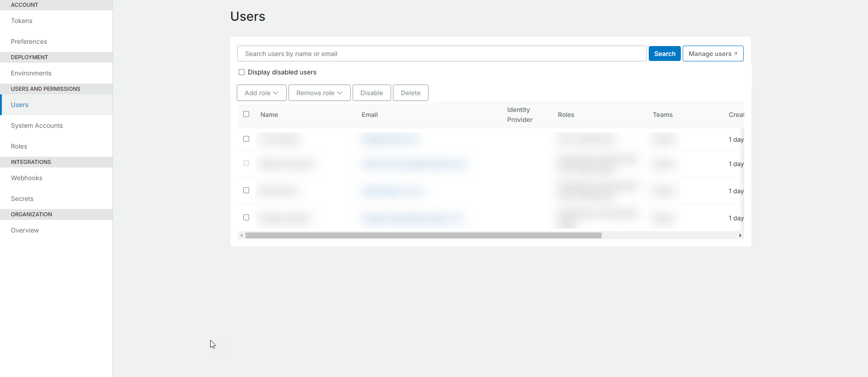This screenshot has width=868, height=377.
Task: Go to Preferences in the sidebar
Action: pos(29,42)
